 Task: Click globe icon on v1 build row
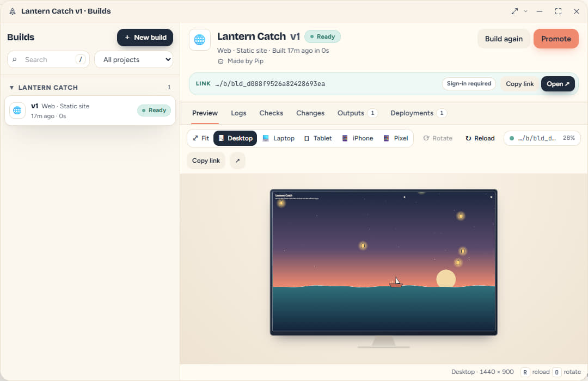coord(17,110)
